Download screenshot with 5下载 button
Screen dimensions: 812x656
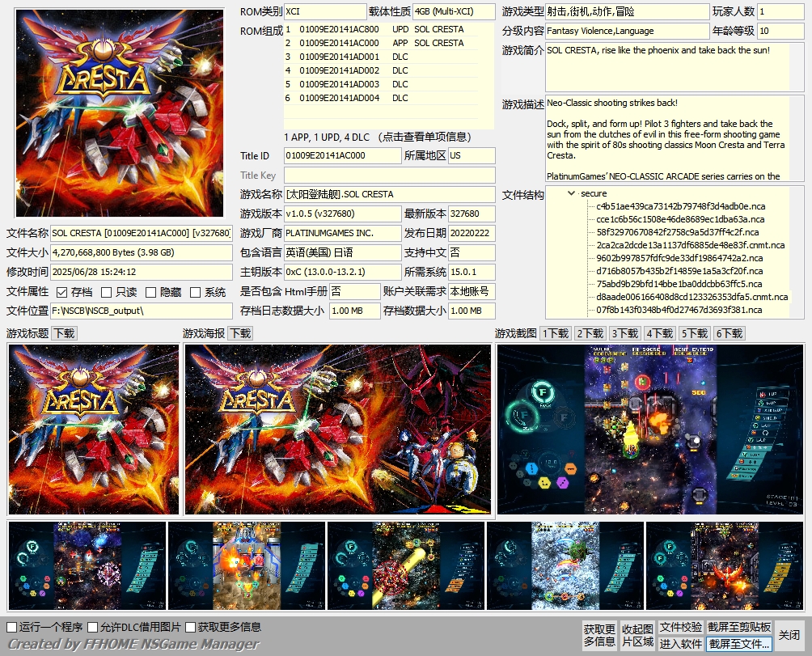click(x=695, y=333)
